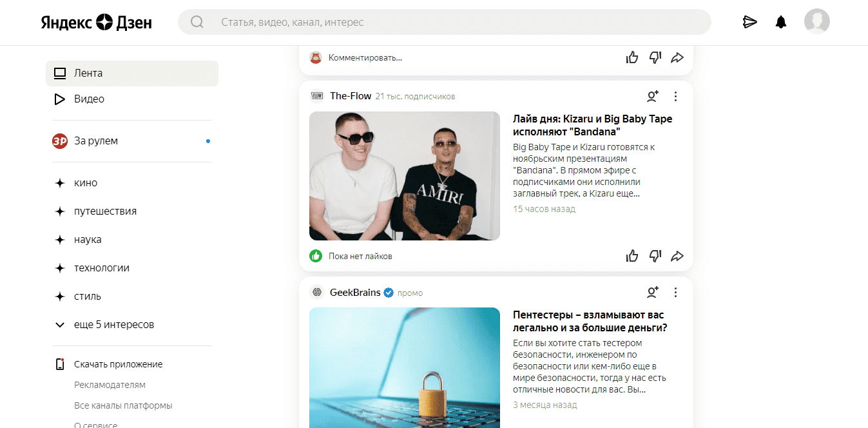Open Все каналы платформы link
This screenshot has height=428, width=868.
(123, 406)
